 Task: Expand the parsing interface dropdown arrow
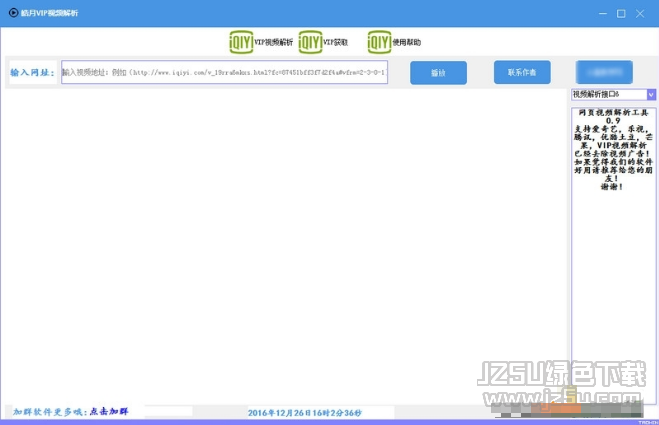(651, 94)
